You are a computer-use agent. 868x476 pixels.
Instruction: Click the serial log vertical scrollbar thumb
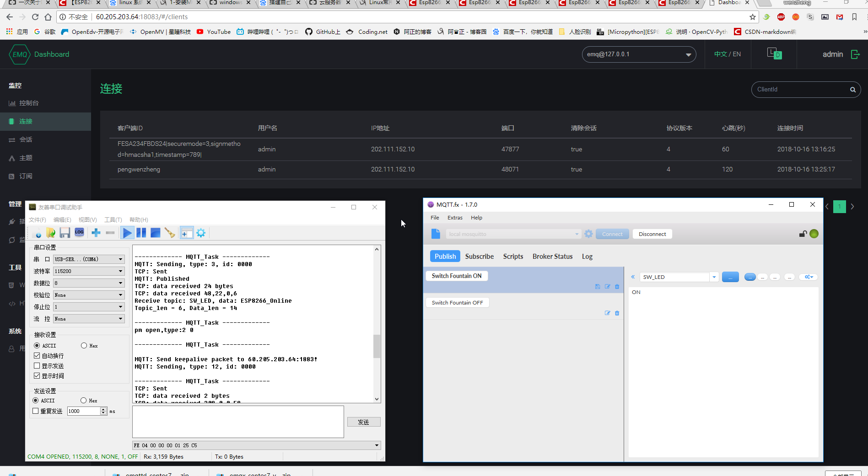377,346
